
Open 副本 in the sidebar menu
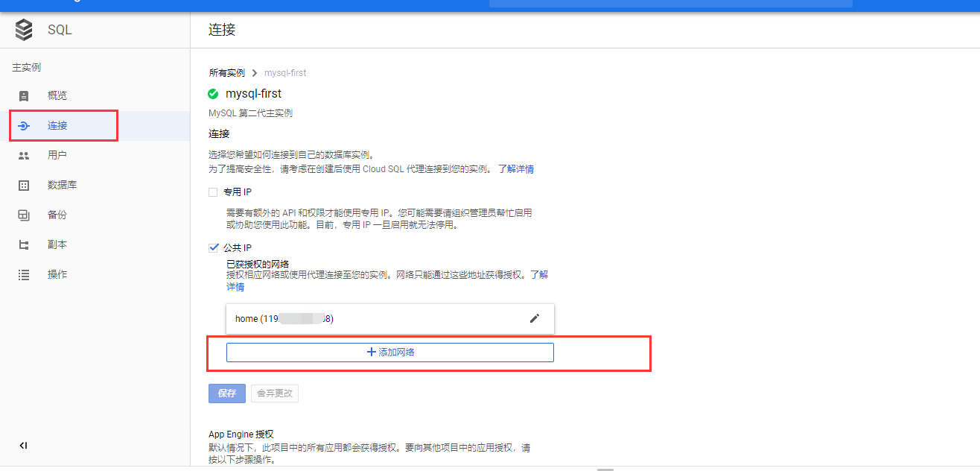point(57,244)
